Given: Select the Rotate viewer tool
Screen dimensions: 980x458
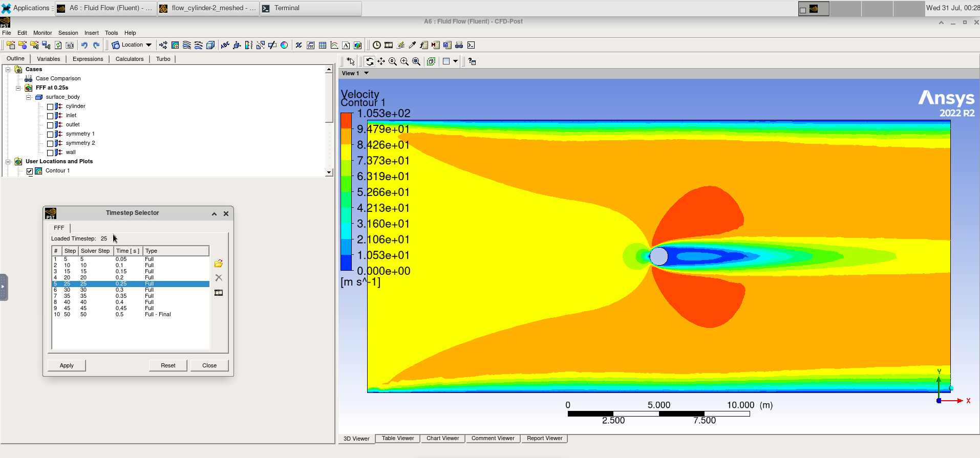Looking at the screenshot, I should (370, 61).
